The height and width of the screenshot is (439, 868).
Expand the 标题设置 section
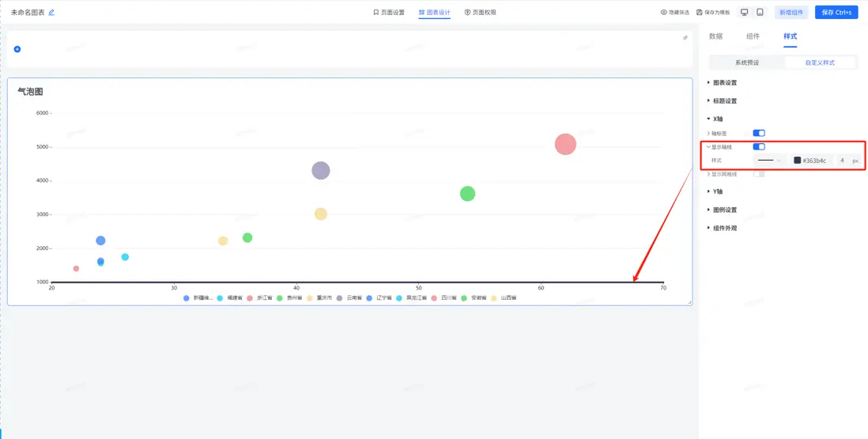[723, 101]
